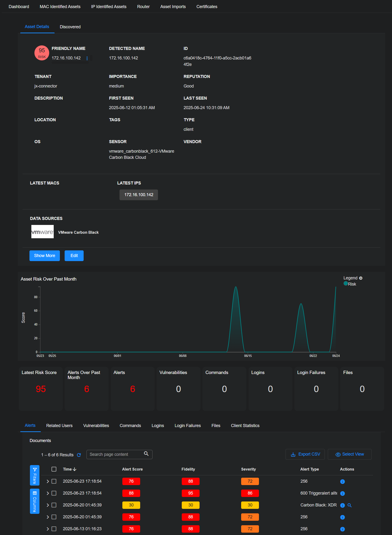Click the search magnifier icon in search box
The image size is (392, 535).
point(146,454)
